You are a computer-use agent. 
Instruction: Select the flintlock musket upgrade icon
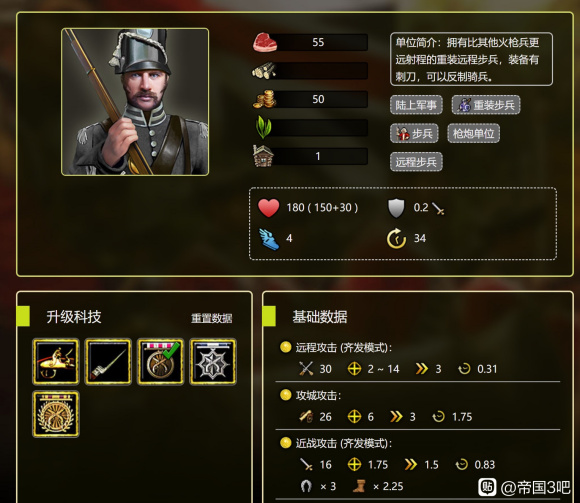click(56, 362)
